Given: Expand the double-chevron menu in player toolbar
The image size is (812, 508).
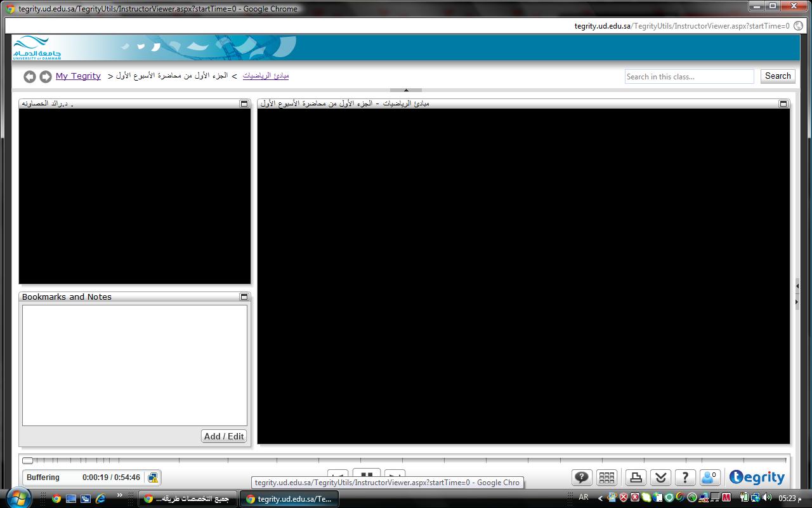Looking at the screenshot, I should (660, 478).
